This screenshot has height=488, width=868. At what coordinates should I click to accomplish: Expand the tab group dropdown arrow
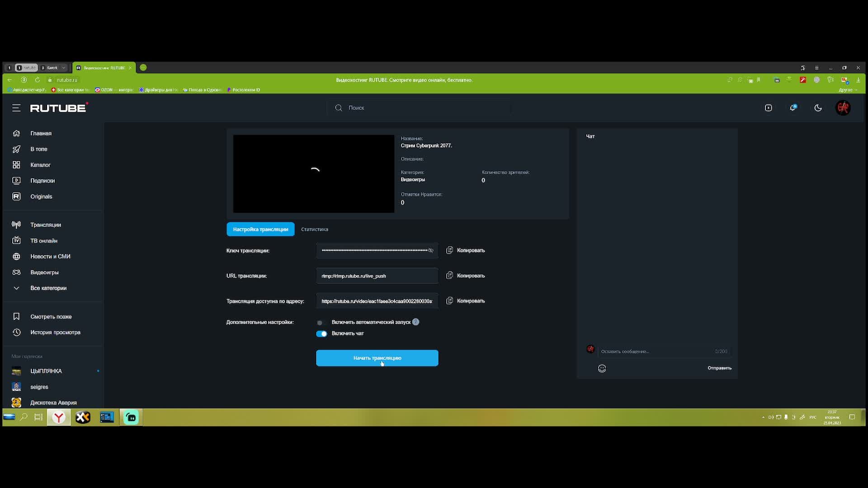coord(64,68)
